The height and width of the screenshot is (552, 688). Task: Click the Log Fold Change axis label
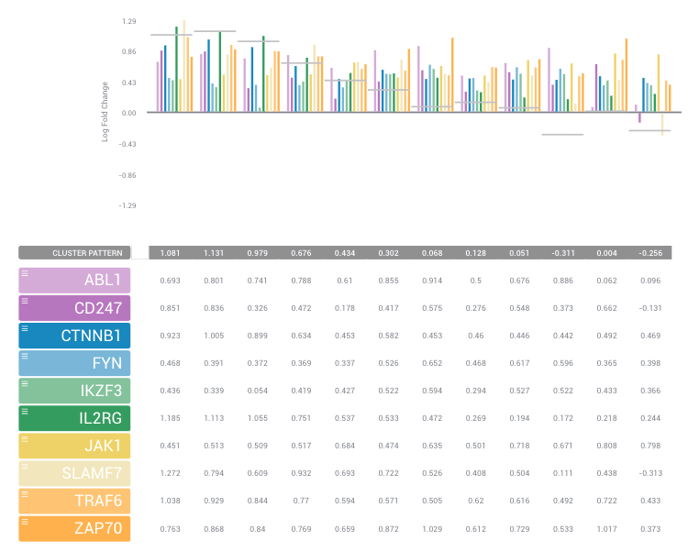(105, 112)
